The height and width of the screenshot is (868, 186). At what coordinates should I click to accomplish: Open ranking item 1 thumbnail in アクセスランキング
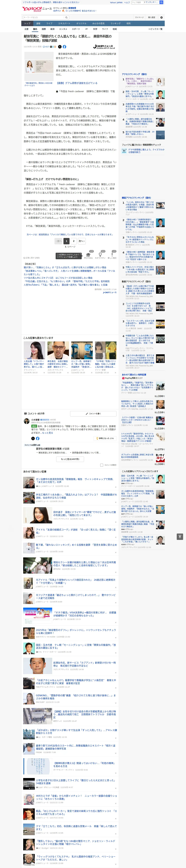pos(160,82)
